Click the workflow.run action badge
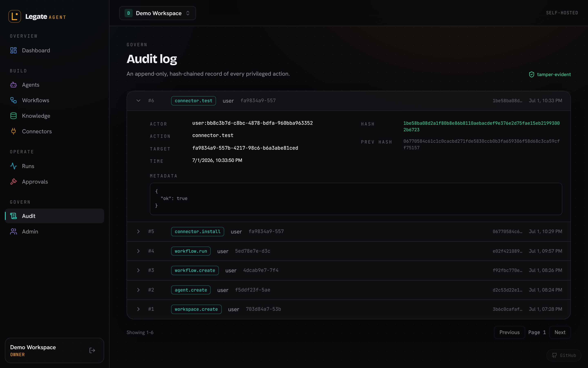 point(191,251)
